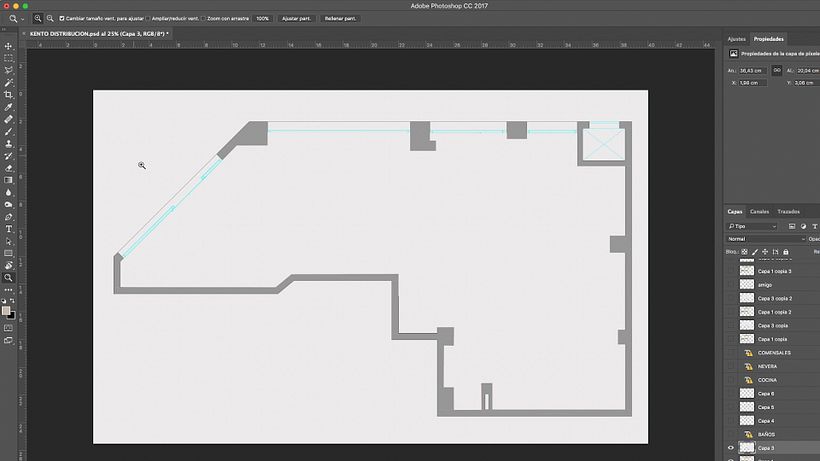Show the COMENSALES layer
The height and width of the screenshot is (461, 820).
tap(731, 353)
